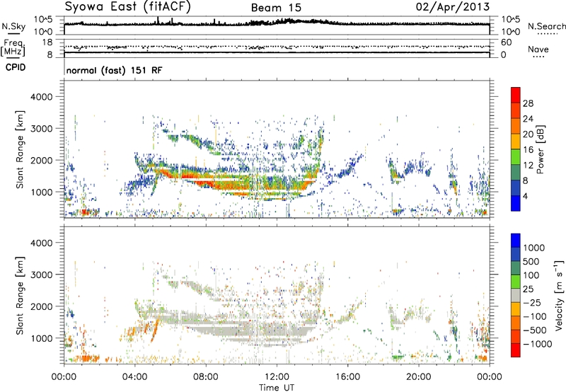This screenshot has height=392, width=566.
Task: Click the gray velocity echo band near 10:00 UT
Action: (242, 330)
